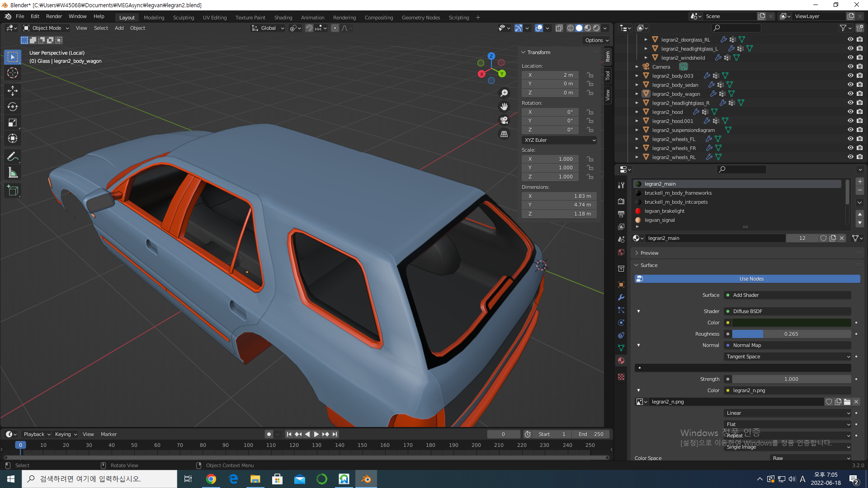Select legvan_brakelight material slot
The height and width of the screenshot is (488, 868).
coord(664,211)
